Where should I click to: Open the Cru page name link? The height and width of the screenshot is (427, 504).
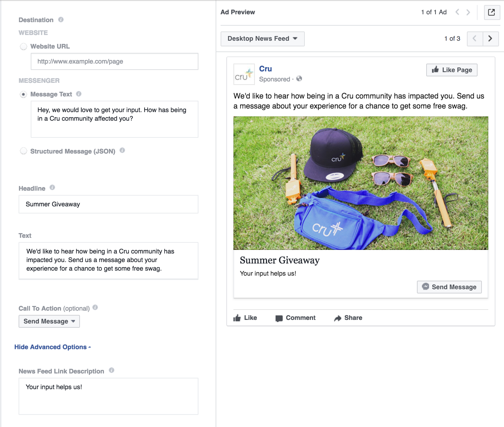tap(266, 69)
